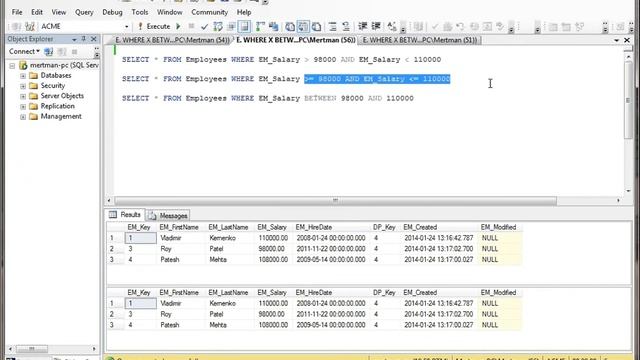640x360 pixels.
Task: Collapse the mertman-pc server node
Action: [12, 65]
